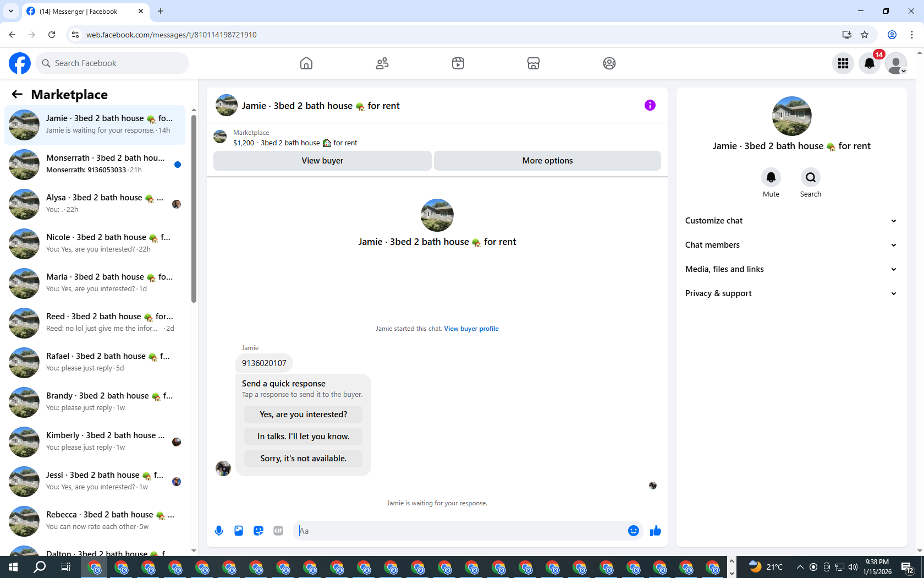The height and width of the screenshot is (578, 924).
Task: Click the Mute bell icon
Action: click(x=771, y=177)
